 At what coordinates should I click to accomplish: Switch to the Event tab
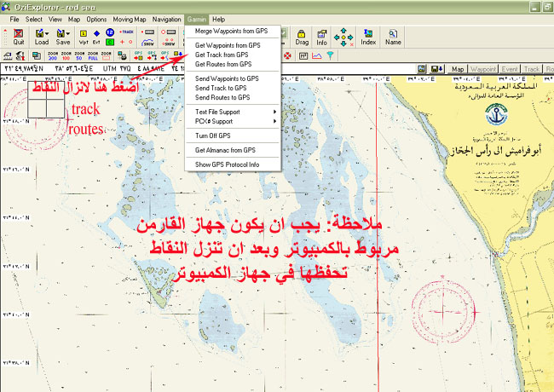click(510, 69)
